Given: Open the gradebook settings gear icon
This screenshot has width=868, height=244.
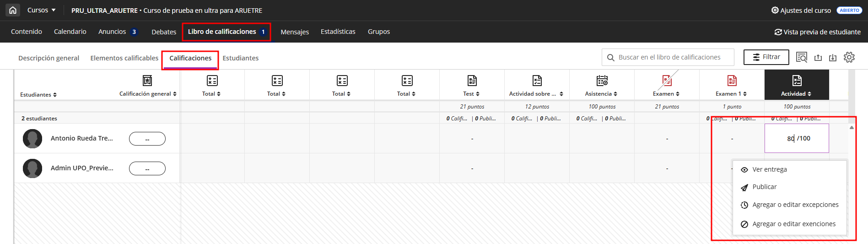Looking at the screenshot, I should point(849,57).
